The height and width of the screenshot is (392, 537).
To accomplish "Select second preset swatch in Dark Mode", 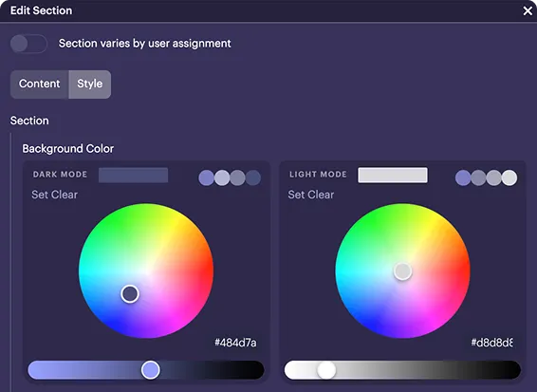I will pyautogui.click(x=222, y=177).
